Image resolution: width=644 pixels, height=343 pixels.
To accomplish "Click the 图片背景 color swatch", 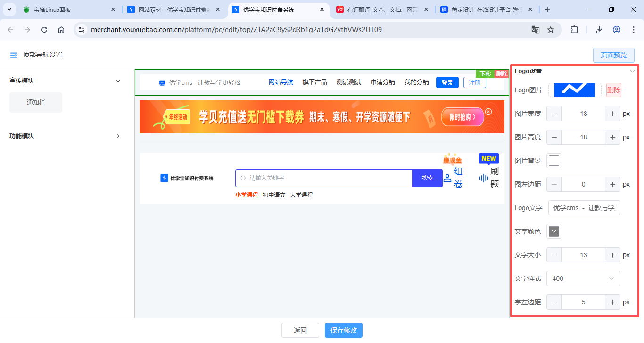I will [x=553, y=161].
